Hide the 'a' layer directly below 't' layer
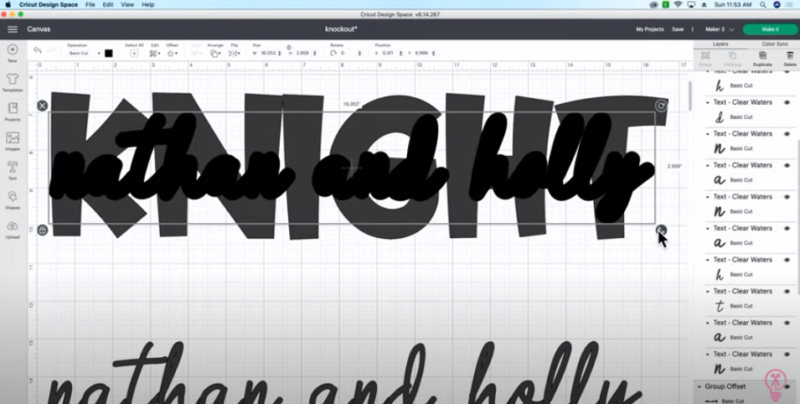800x404 pixels. point(787,323)
